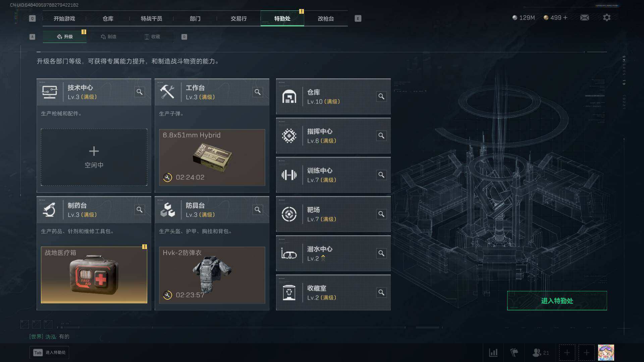The width and height of the screenshot is (644, 362).
Task: Collect the finished 战地医疗箱 item
Action: pos(94,275)
